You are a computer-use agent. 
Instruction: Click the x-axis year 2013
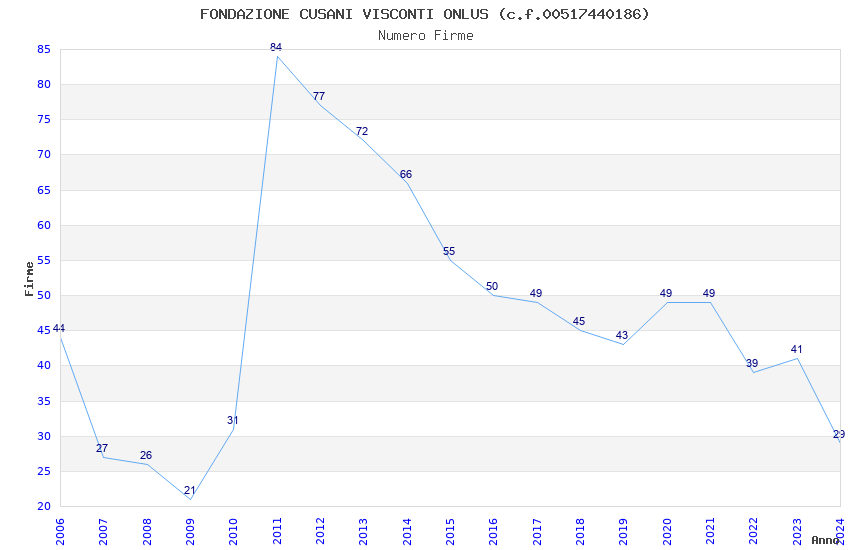coord(363,531)
